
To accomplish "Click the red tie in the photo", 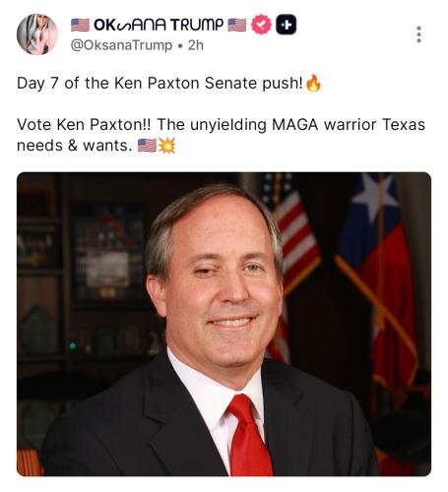I will pyautogui.click(x=250, y=435).
